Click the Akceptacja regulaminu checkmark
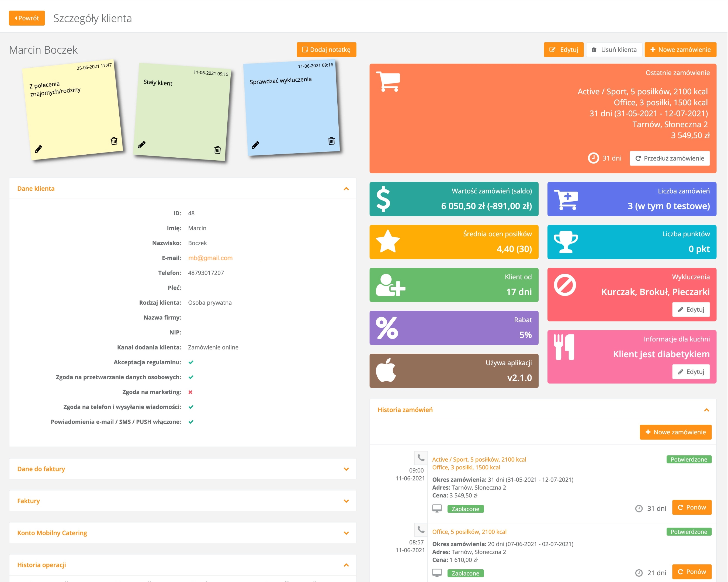The width and height of the screenshot is (728, 582). tap(191, 362)
